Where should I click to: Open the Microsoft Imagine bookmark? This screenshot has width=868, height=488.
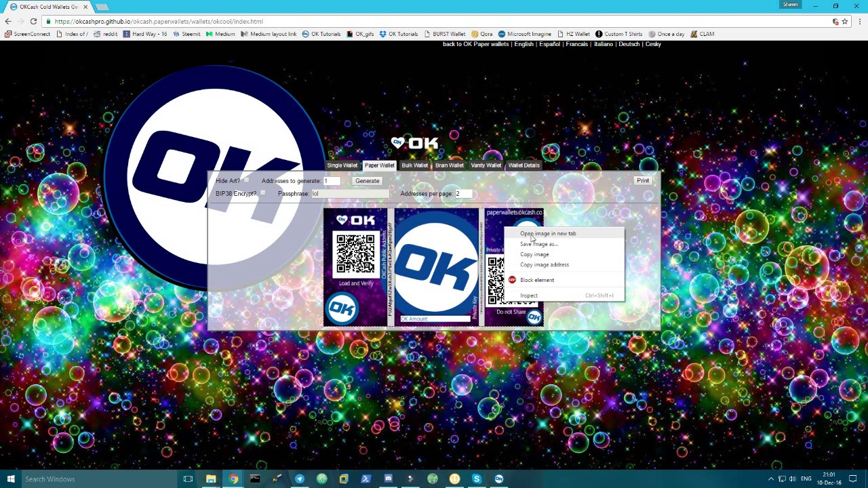coord(525,34)
